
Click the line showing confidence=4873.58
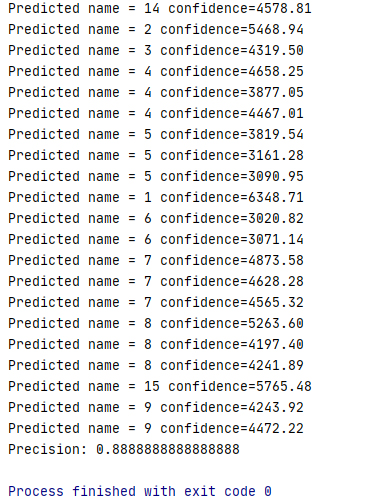156,260
